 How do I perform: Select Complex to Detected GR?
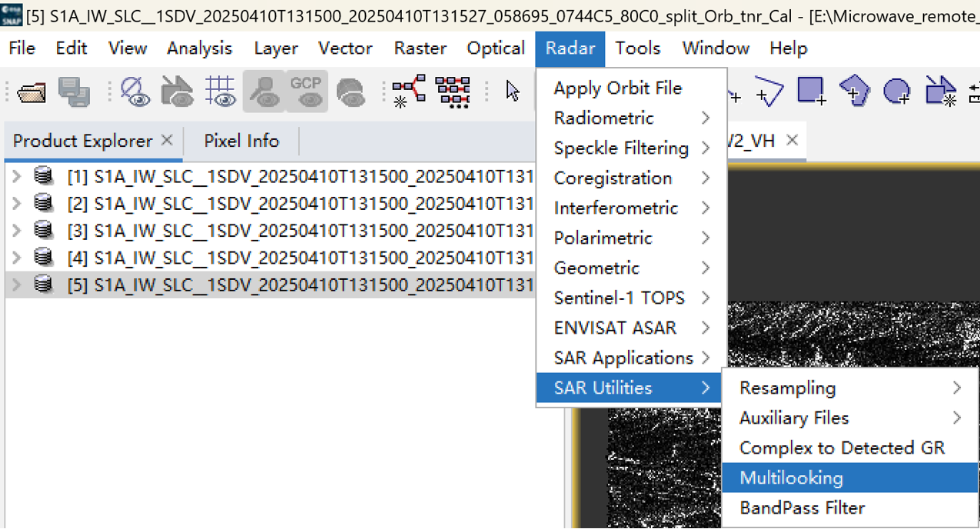(x=850, y=447)
